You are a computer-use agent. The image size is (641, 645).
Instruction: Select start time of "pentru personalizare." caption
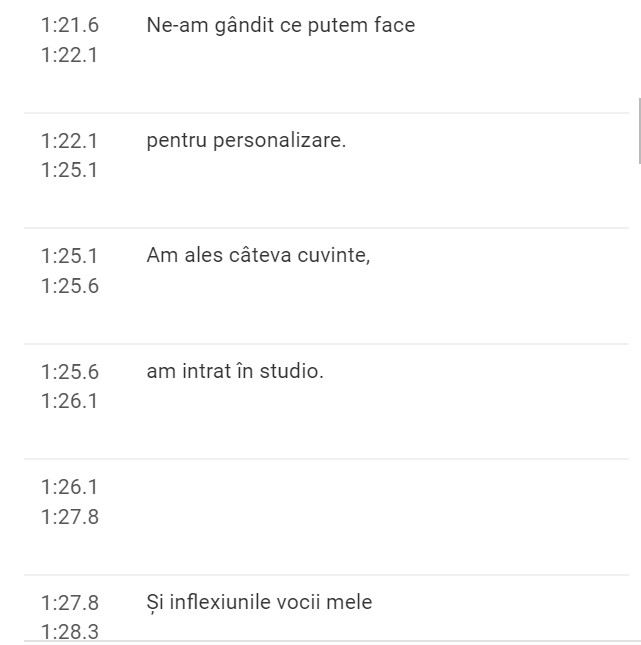pos(70,140)
